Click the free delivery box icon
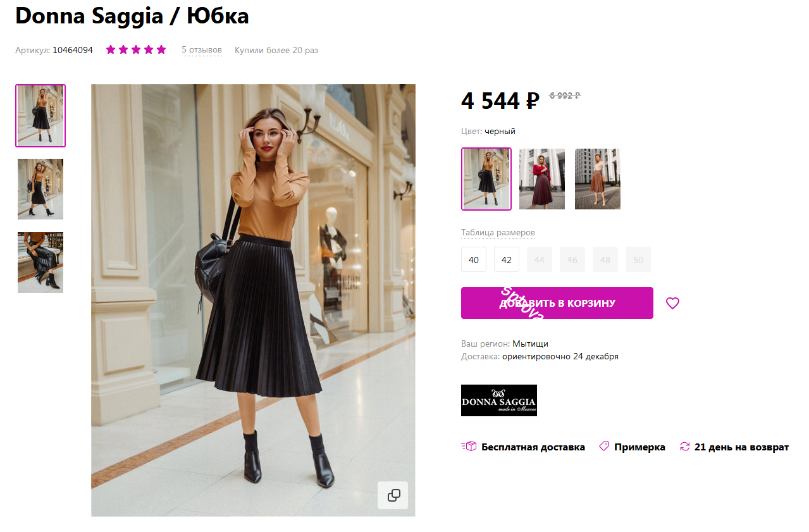This screenshot has height=532, width=809. (469, 447)
